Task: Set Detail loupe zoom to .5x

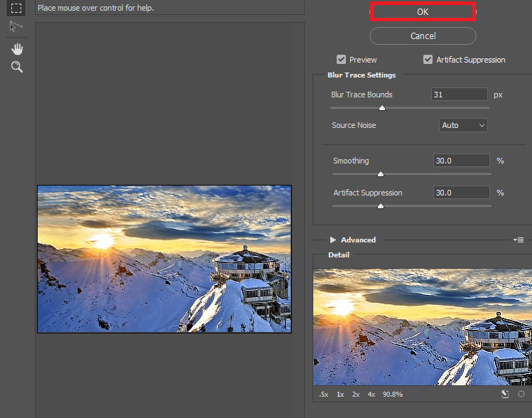Action: [324, 394]
